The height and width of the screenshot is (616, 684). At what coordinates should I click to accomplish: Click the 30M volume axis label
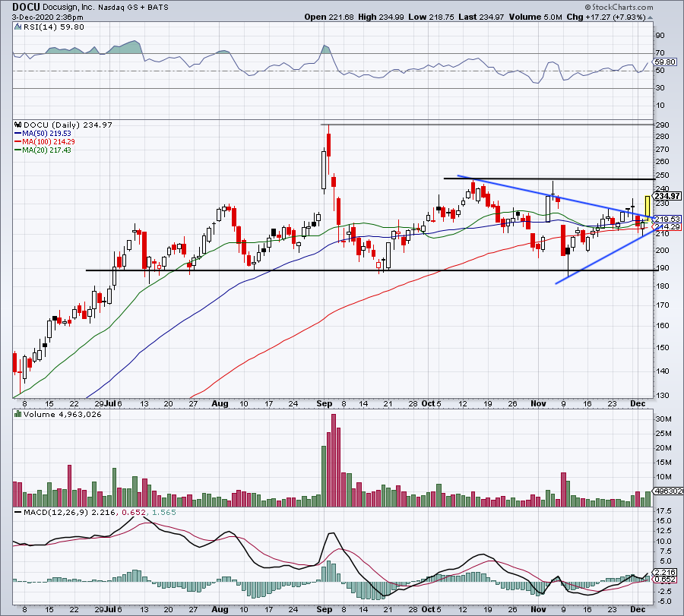click(x=663, y=419)
